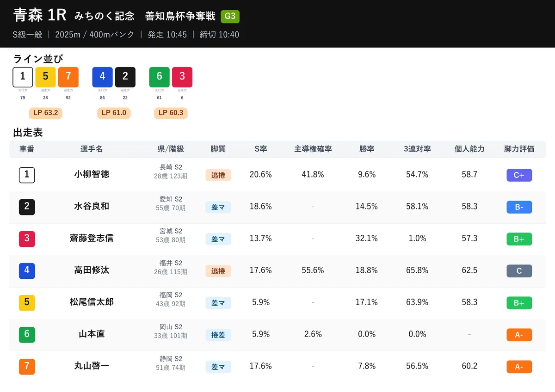Select the green number 6 badge under ライン並び
The image size is (555, 392).
160,77
